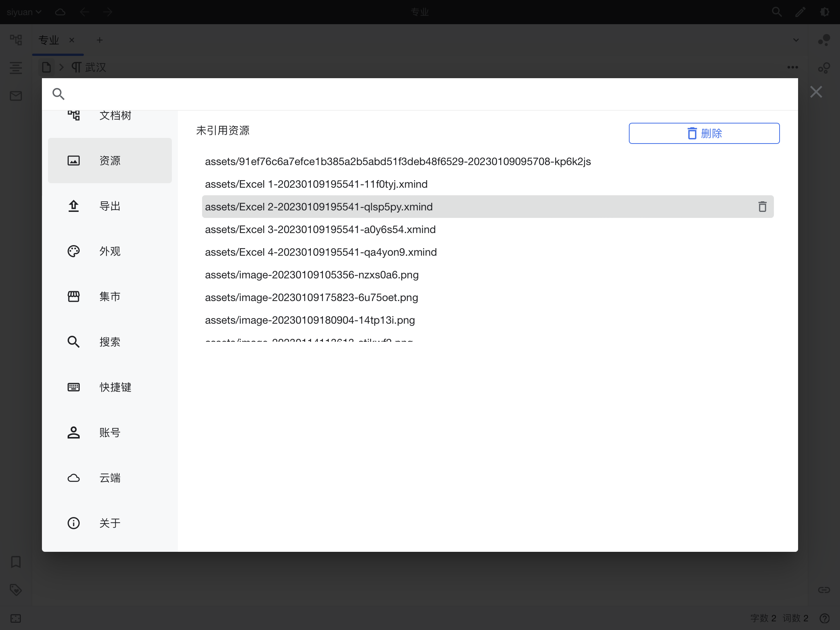The height and width of the screenshot is (630, 840).
Task: Open the 外观 appearance settings
Action: [110, 251]
